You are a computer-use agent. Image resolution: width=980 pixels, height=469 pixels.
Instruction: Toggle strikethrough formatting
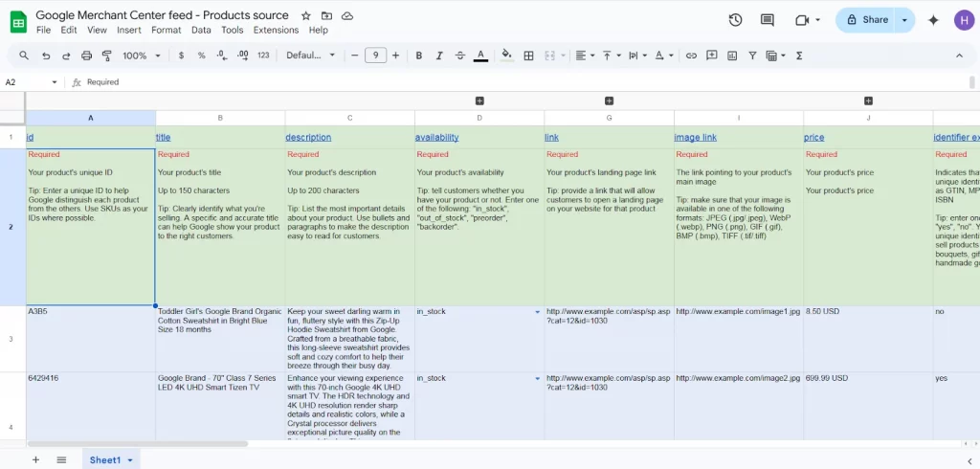pos(460,56)
